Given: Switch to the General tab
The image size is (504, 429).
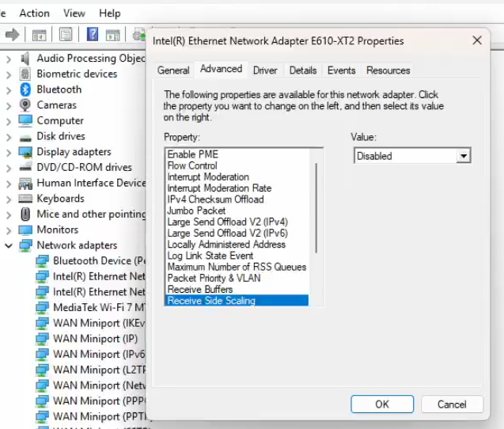Looking at the screenshot, I should 173,70.
